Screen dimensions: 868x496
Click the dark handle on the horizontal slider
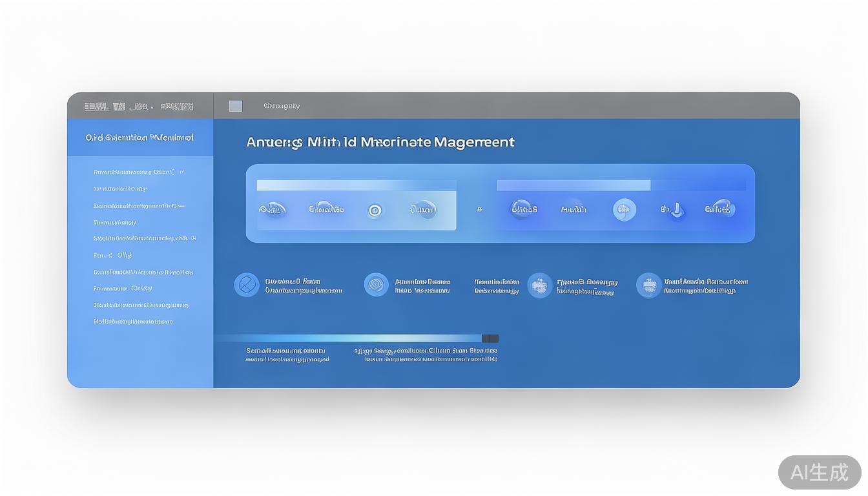pyautogui.click(x=490, y=338)
